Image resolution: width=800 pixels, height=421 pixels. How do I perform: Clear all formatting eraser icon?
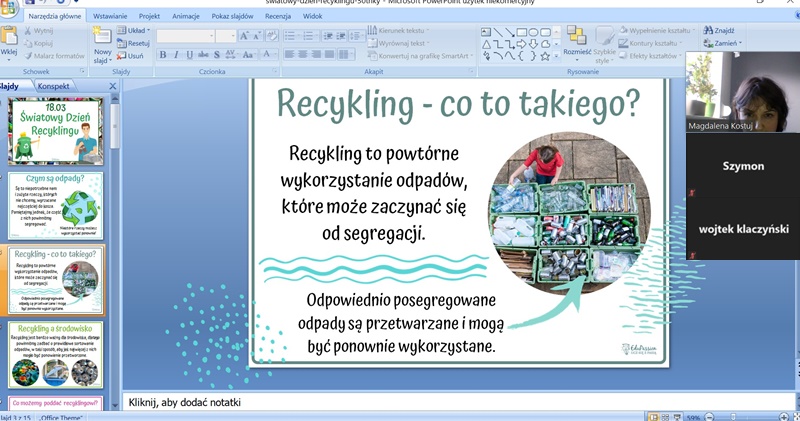click(x=272, y=36)
